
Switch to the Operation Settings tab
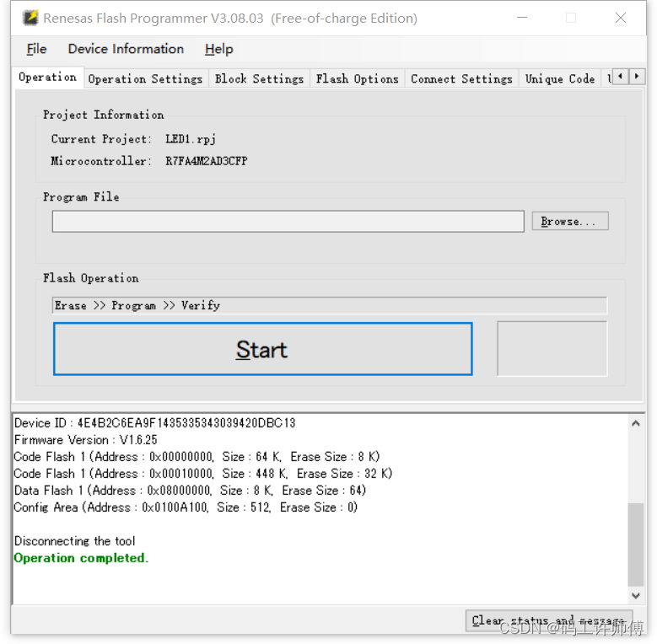145,78
